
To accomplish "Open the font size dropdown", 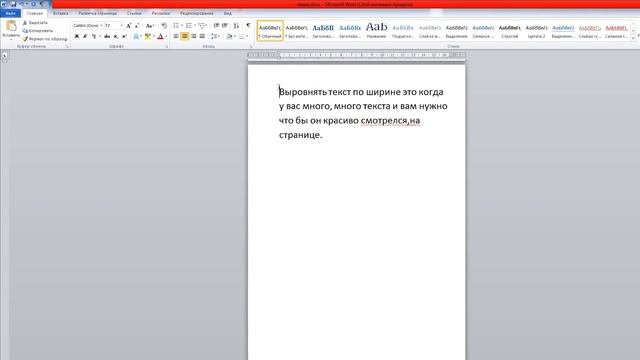I will tap(122, 26).
